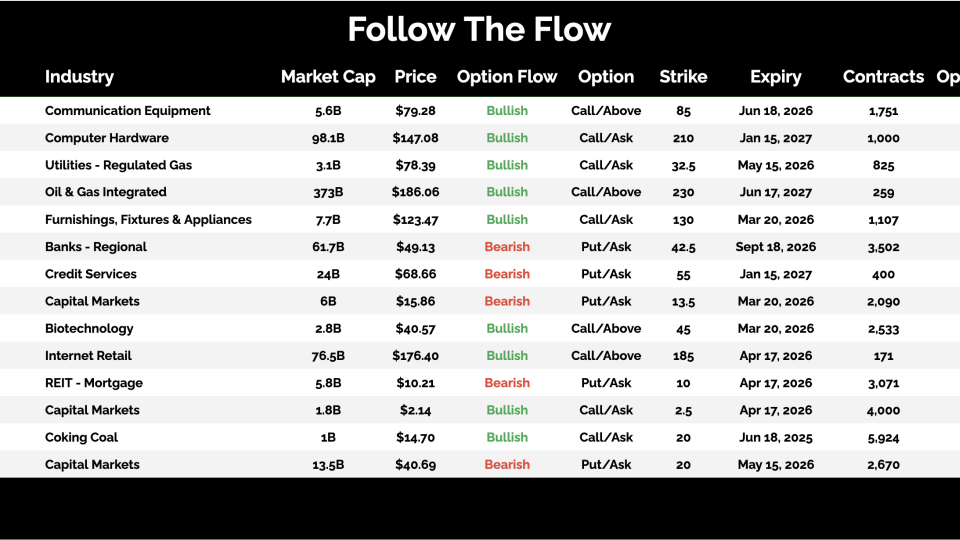The image size is (960, 540).
Task: Select the Expiry column header
Action: [776, 77]
